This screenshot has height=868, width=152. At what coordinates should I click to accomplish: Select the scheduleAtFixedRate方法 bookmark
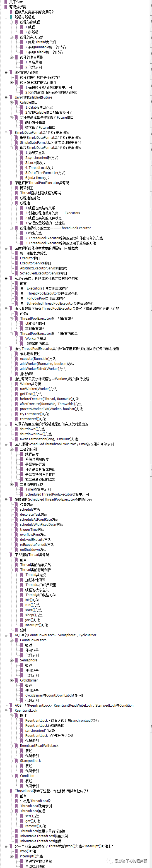point(39,520)
